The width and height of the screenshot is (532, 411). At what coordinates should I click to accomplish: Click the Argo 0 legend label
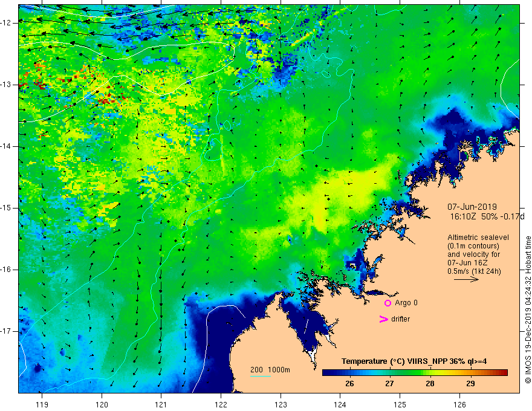(x=406, y=303)
